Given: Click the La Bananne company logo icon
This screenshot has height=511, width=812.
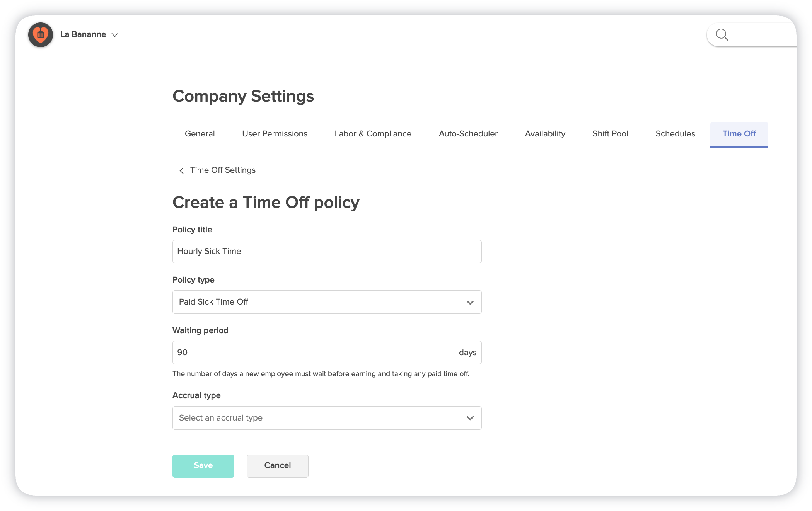Looking at the screenshot, I should 40,34.
